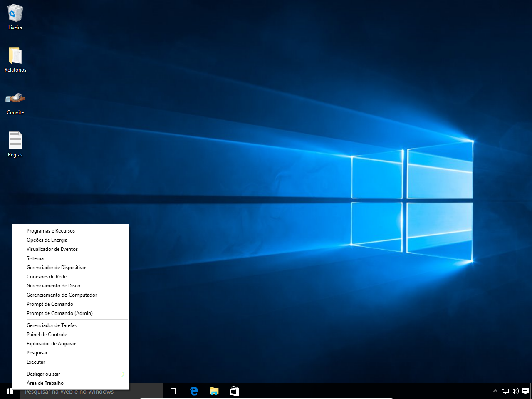Open Programas e Recursos
Image resolution: width=532 pixels, height=399 pixels.
(71, 231)
